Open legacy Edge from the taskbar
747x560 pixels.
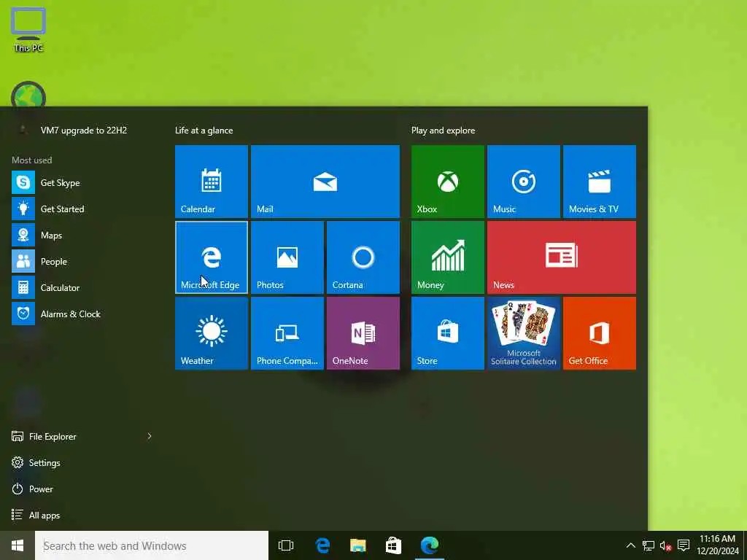coord(322,545)
